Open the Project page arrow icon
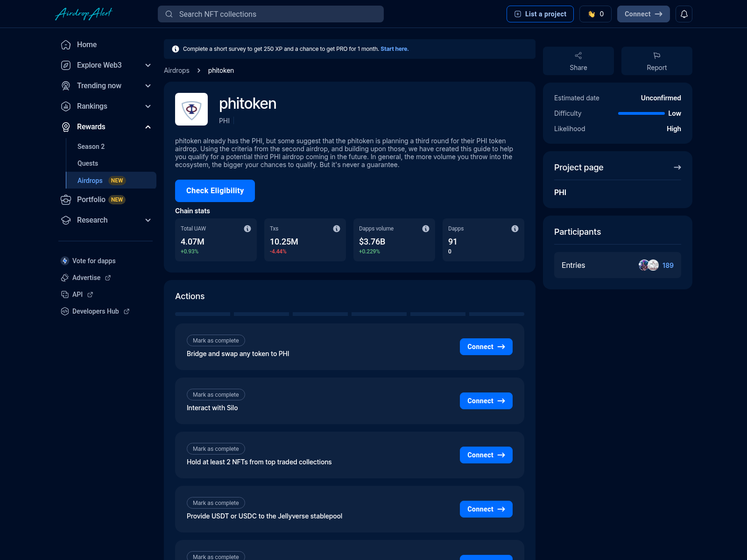This screenshot has width=747, height=560. (x=677, y=167)
